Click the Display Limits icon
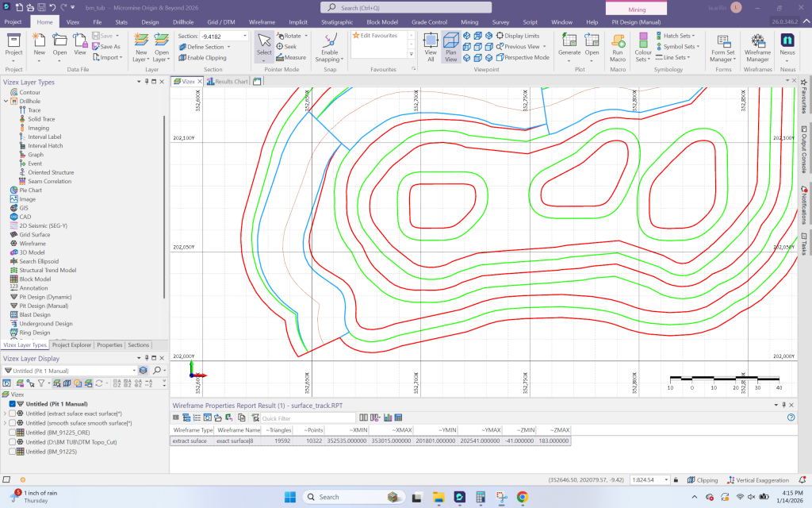This screenshot has width=812, height=508. click(500, 36)
